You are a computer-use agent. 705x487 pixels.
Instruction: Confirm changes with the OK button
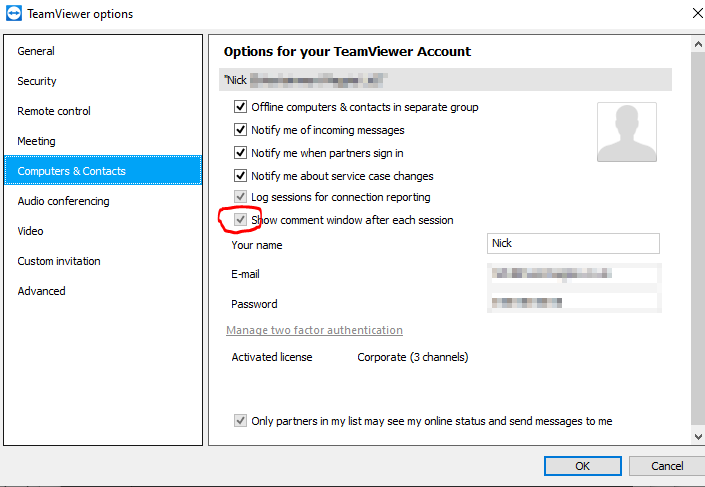point(583,466)
